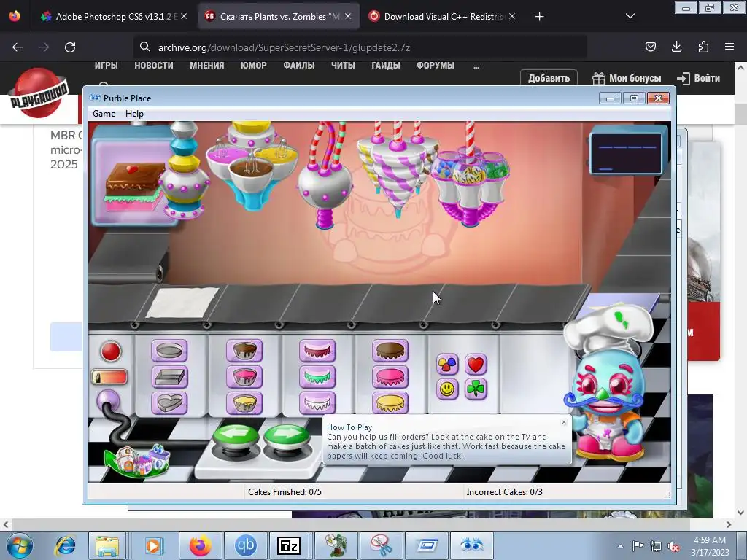Pick the white-trimmed pink filling layer button
This screenshot has height=560, width=747.
click(x=317, y=402)
